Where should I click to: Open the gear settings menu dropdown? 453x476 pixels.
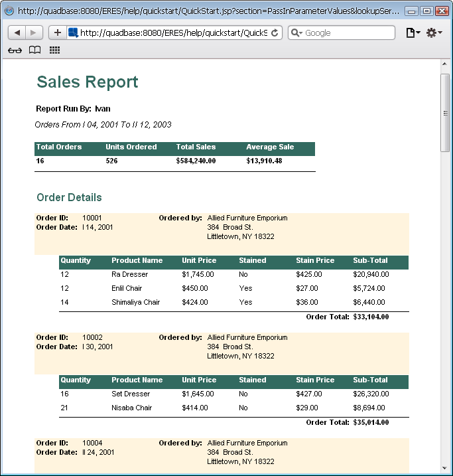coord(434,33)
